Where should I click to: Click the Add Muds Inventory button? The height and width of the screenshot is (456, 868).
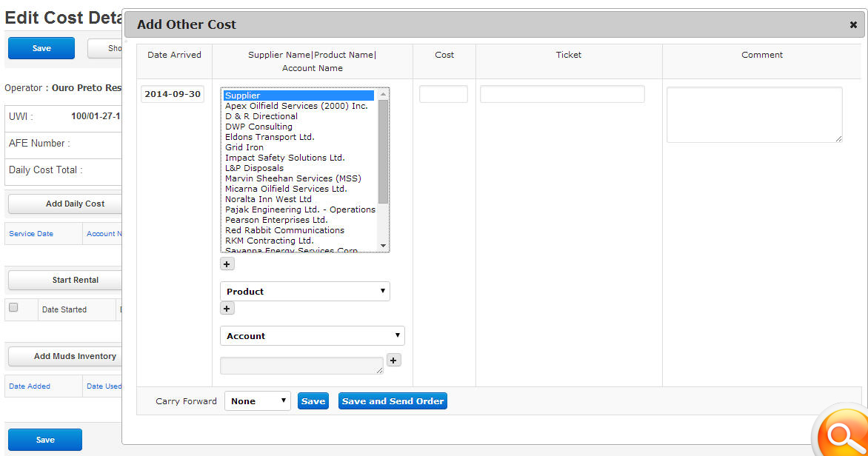(65, 356)
